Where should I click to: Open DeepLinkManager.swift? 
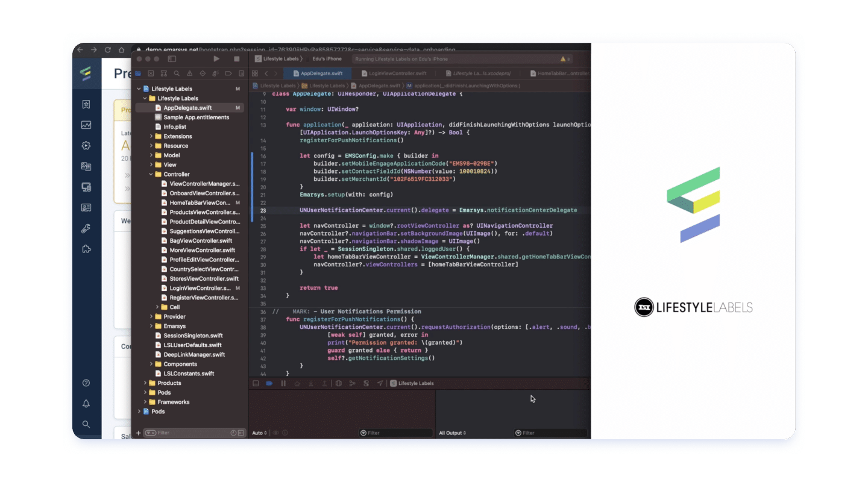click(x=189, y=355)
